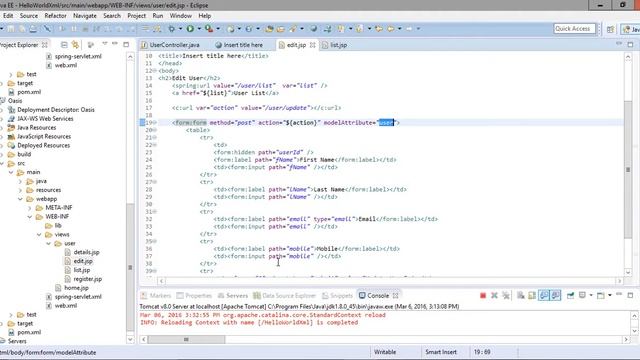Close the Project Explorer view
This screenshot has height=360, width=640.
(x=44, y=45)
